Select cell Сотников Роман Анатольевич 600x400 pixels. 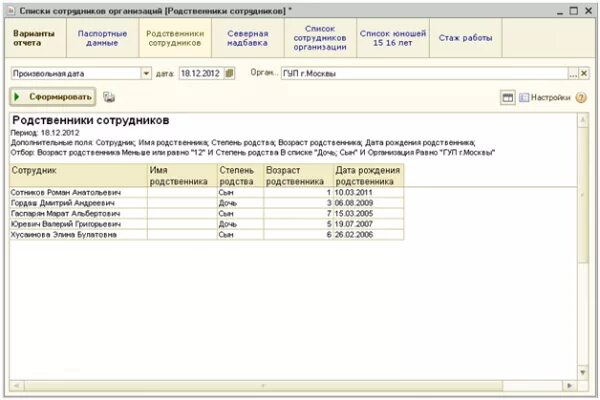pyautogui.click(x=78, y=192)
